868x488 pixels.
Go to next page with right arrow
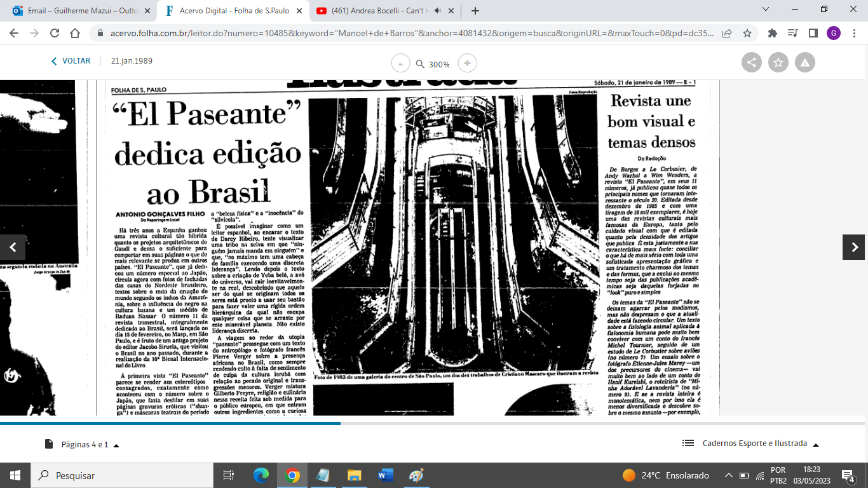point(854,247)
